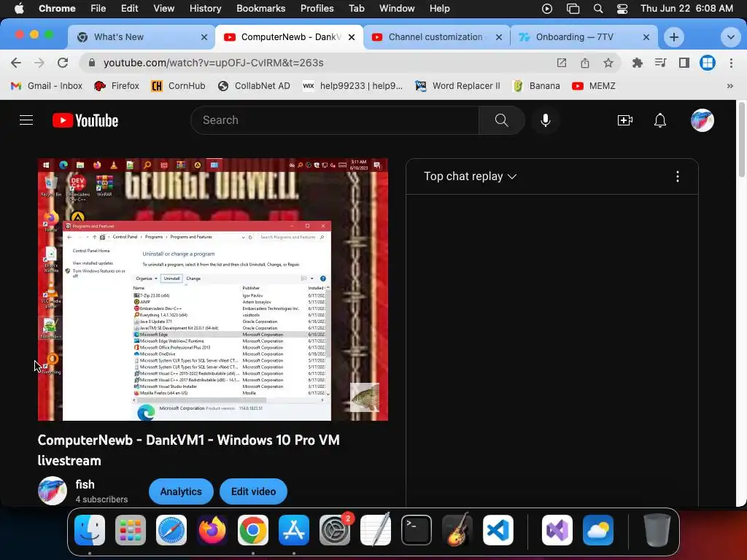Open GarageBand from the Dock
The image size is (747, 560).
click(x=457, y=530)
